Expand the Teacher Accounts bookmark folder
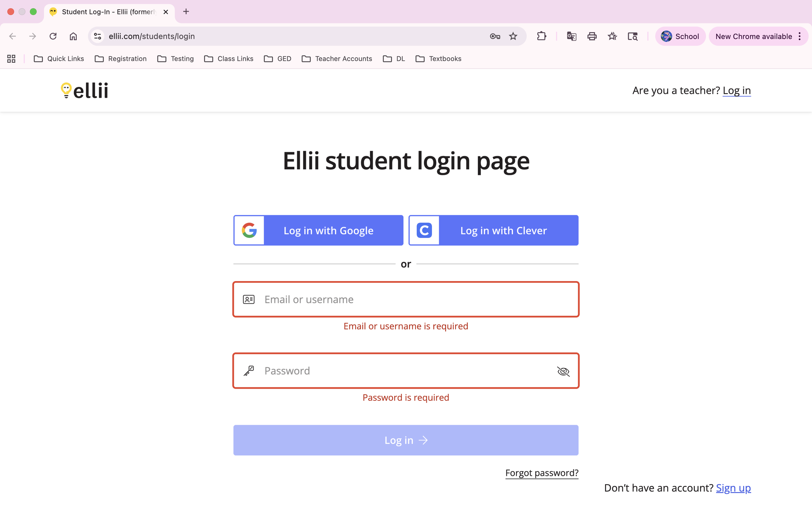The width and height of the screenshot is (812, 508). (x=337, y=59)
